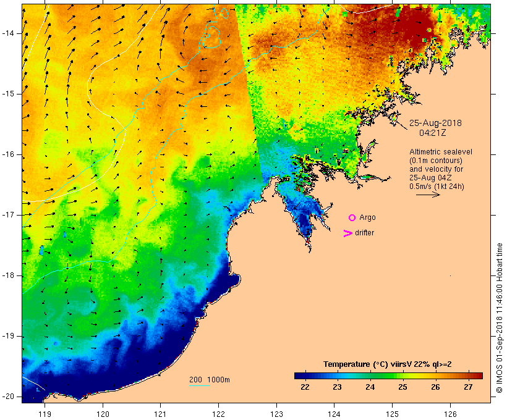This screenshot has width=507, height=420.
Task: Click the latitude axis label -20
Action: click(7, 397)
